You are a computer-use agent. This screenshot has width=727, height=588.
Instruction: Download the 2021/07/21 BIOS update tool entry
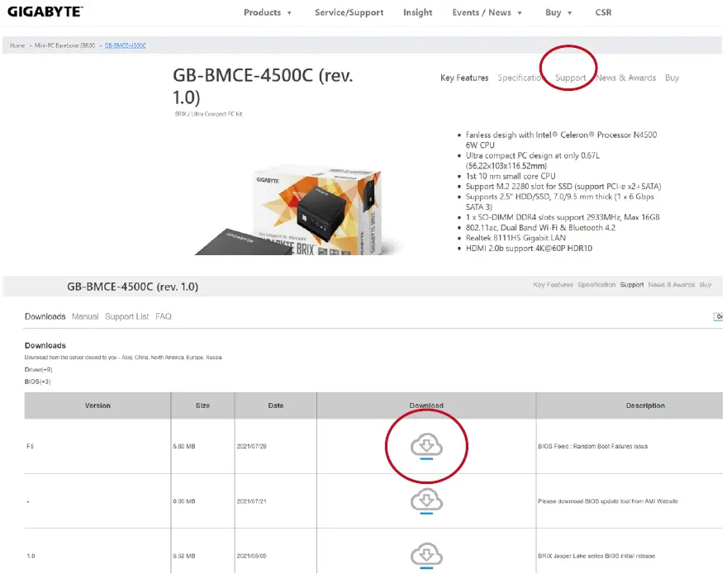(x=426, y=501)
